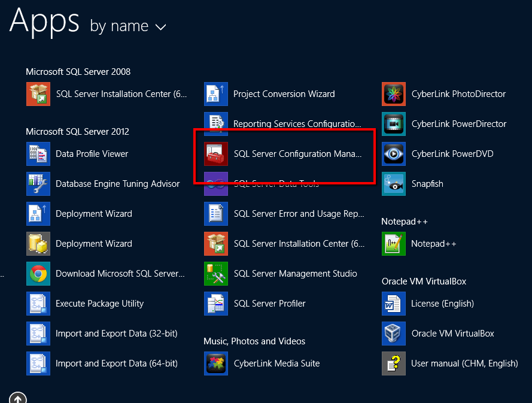Click the Microsoft SQL Server 2008 group heading
Viewport: 532px width, 403px height.
click(78, 72)
